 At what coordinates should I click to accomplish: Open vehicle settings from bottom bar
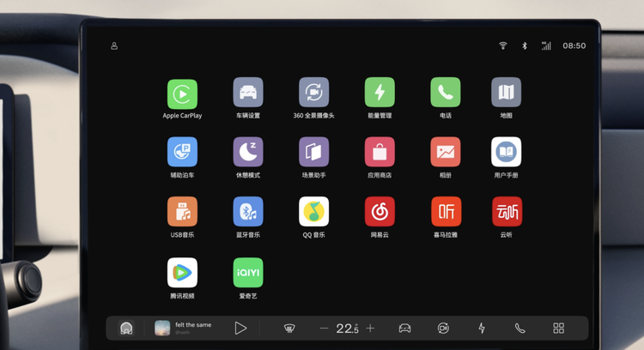pos(404,329)
